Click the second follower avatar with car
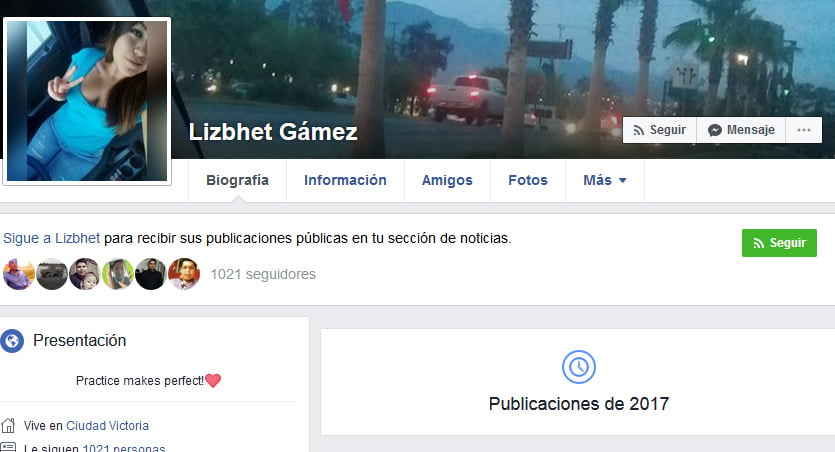This screenshot has height=452, width=835. (x=52, y=274)
